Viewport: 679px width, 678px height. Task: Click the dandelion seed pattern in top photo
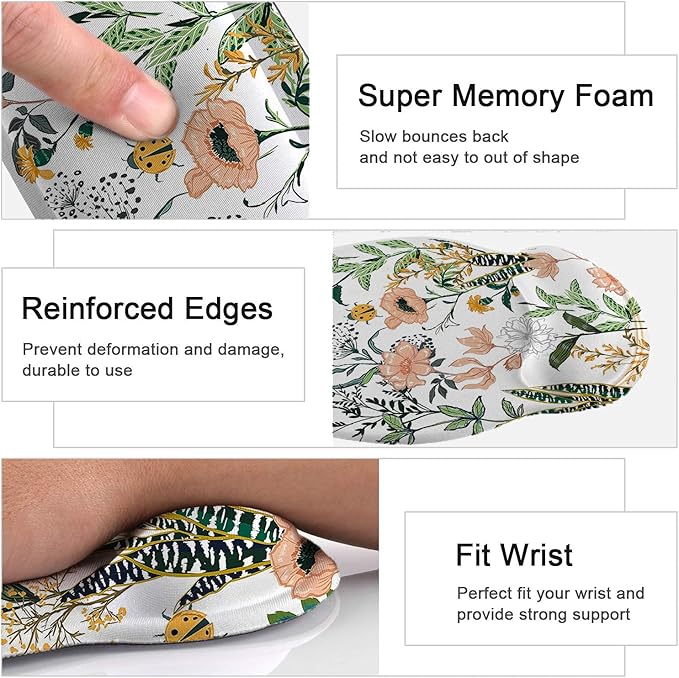point(93,195)
